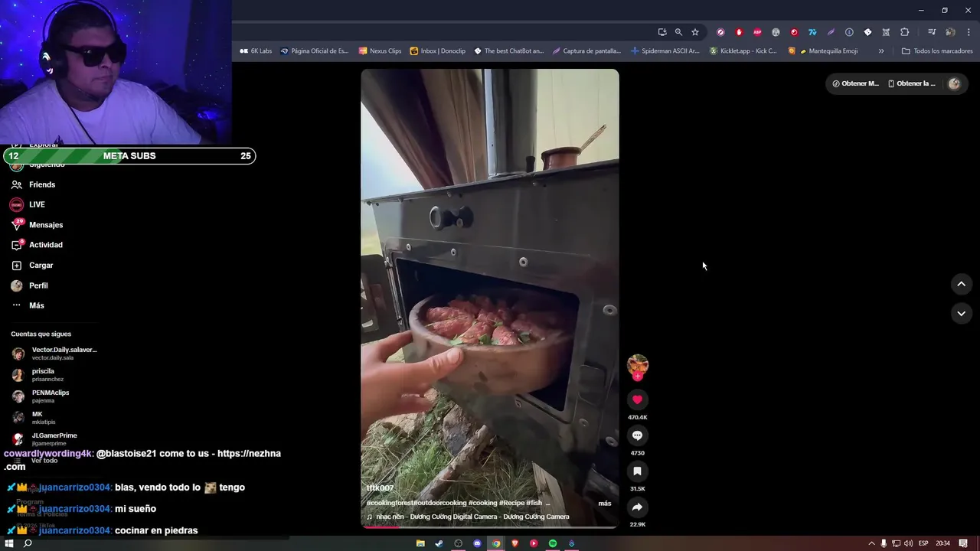Open the Kicklet.app bookmark

743,51
